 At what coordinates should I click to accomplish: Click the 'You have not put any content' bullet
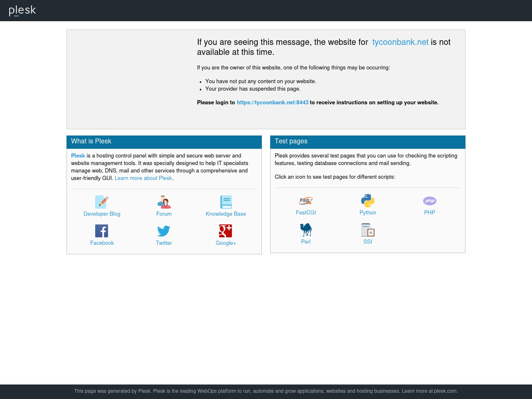(x=261, y=81)
